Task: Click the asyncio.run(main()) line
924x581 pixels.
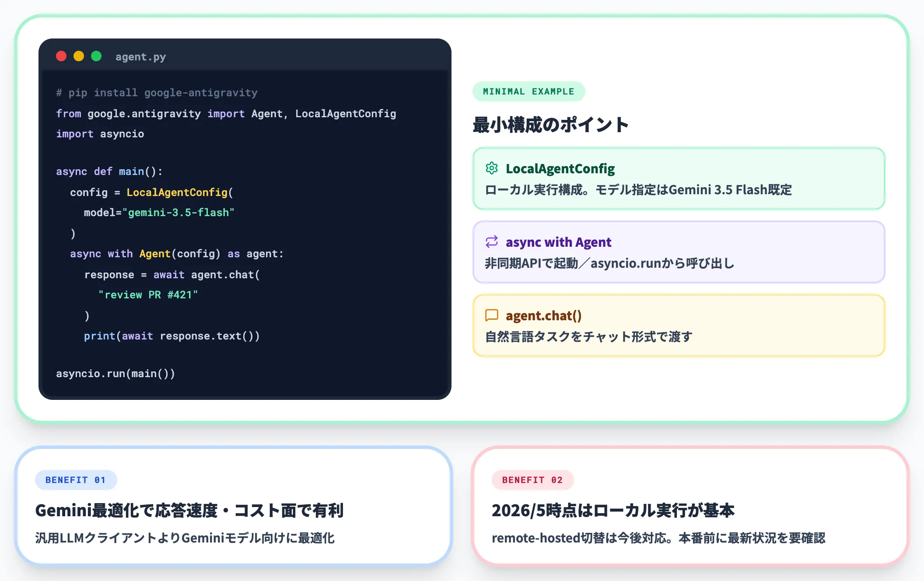Action: pyautogui.click(x=115, y=374)
